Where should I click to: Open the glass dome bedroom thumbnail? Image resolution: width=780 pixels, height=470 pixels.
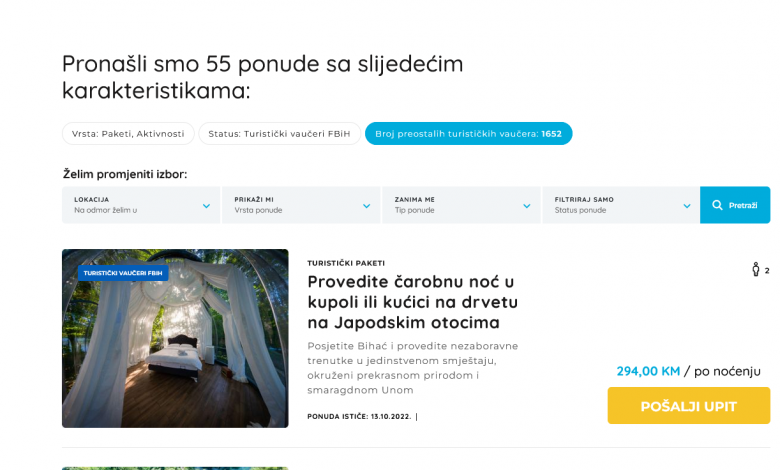tap(175, 338)
